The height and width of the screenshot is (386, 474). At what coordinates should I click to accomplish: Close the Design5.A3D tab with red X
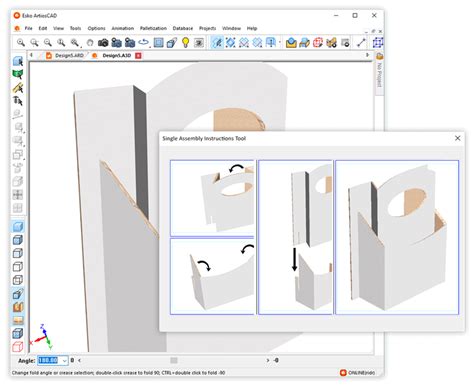point(138,55)
